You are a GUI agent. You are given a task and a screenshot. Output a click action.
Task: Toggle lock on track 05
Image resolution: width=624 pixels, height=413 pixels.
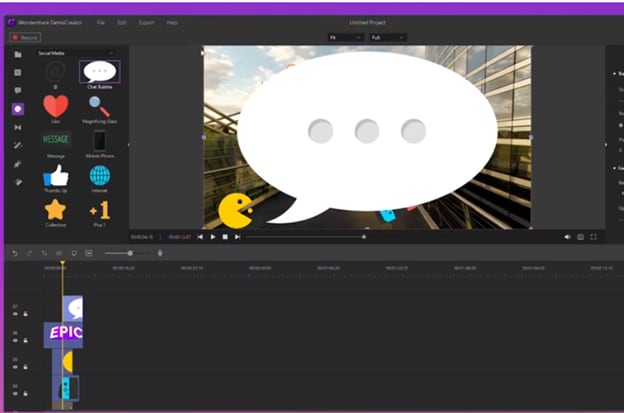(x=25, y=367)
